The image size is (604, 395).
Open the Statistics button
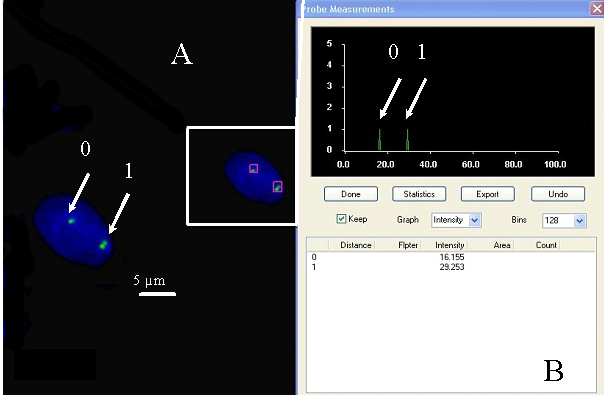(419, 194)
